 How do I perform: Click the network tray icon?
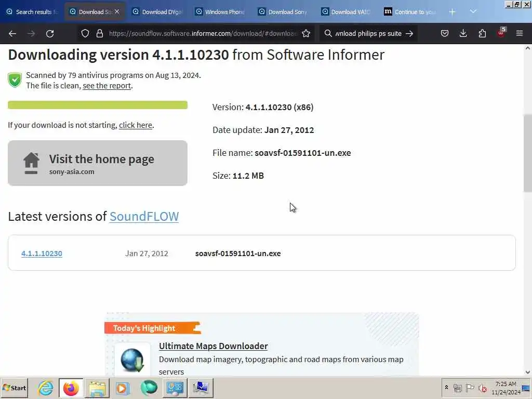[458, 388]
